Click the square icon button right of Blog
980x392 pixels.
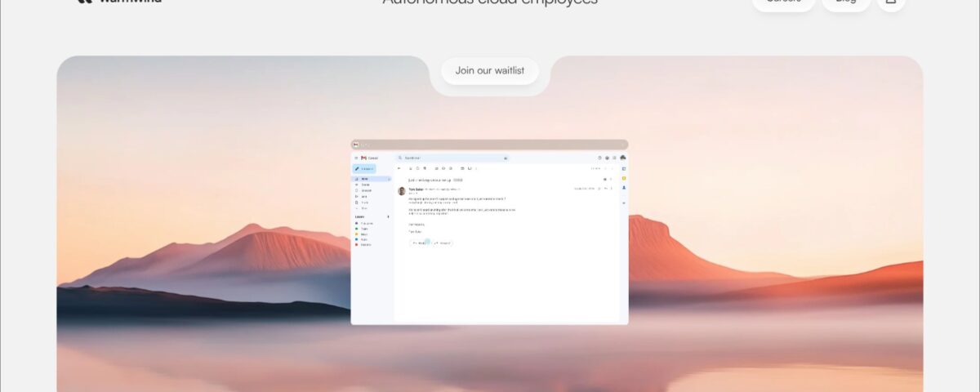pyautogui.click(x=890, y=2)
